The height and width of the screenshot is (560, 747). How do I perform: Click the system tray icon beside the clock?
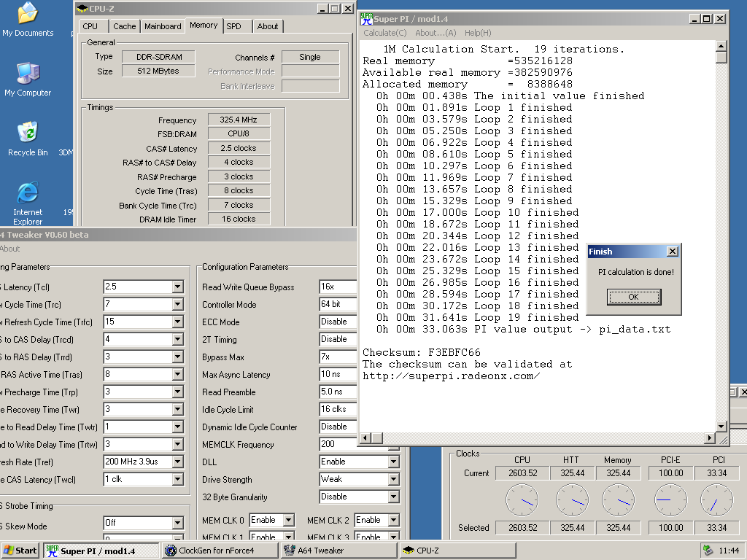(x=709, y=551)
